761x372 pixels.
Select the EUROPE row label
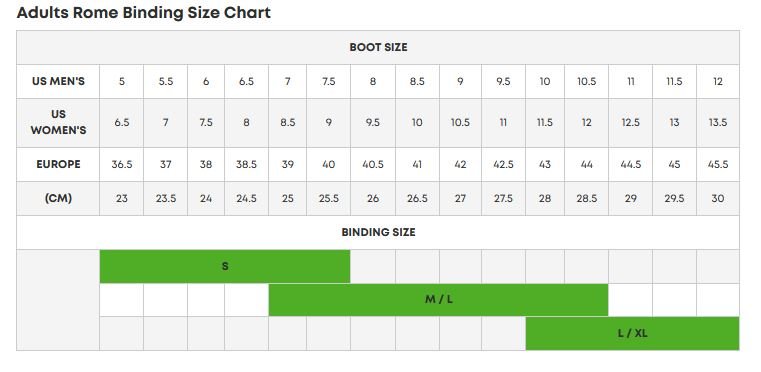coord(58,164)
